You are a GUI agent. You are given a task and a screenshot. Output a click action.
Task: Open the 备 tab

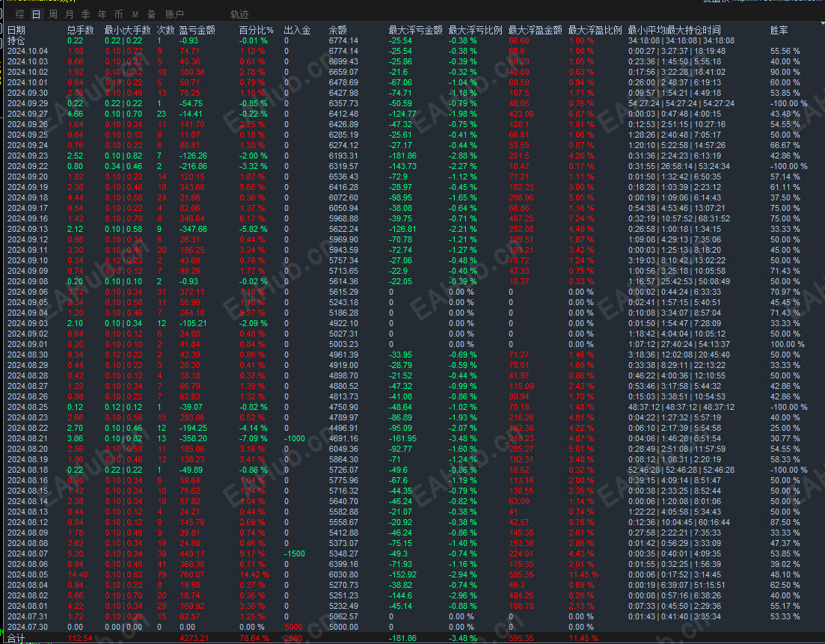click(x=152, y=14)
